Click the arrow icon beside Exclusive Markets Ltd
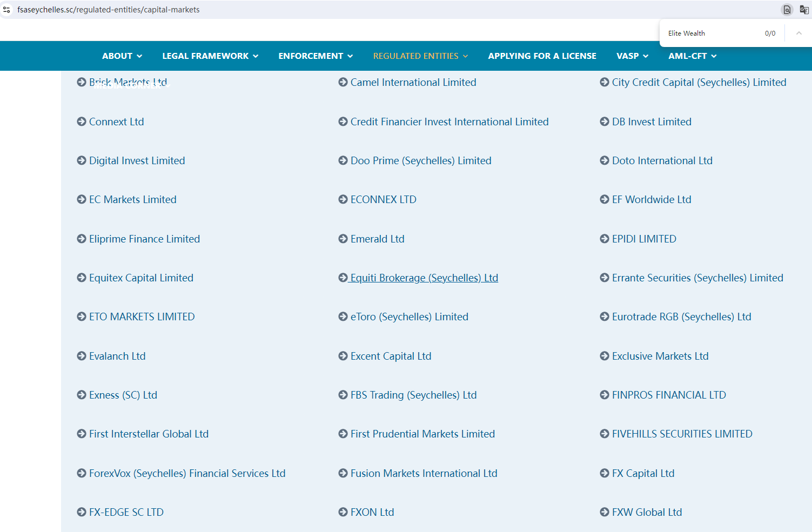 605,356
